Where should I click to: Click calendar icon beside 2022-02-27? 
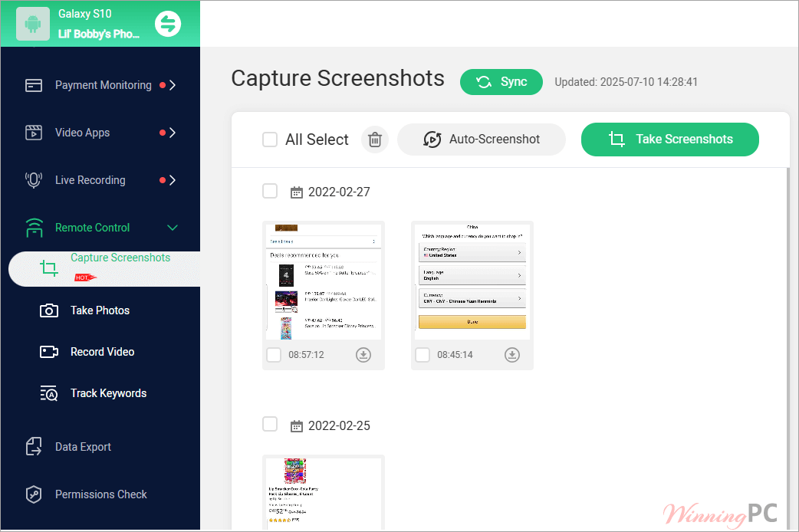[296, 192]
